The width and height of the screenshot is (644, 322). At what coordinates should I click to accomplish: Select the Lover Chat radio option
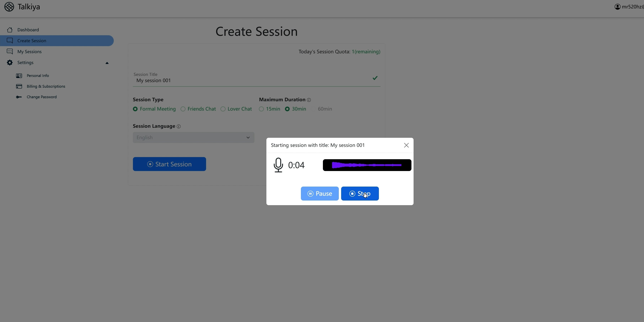(x=223, y=109)
